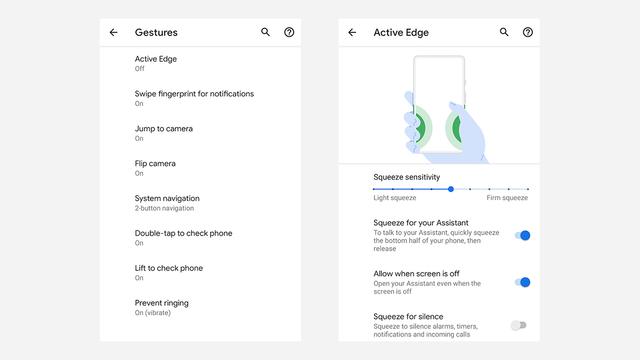
Task: Toggle Squeeze for your Assistant switch
Action: tap(522, 236)
